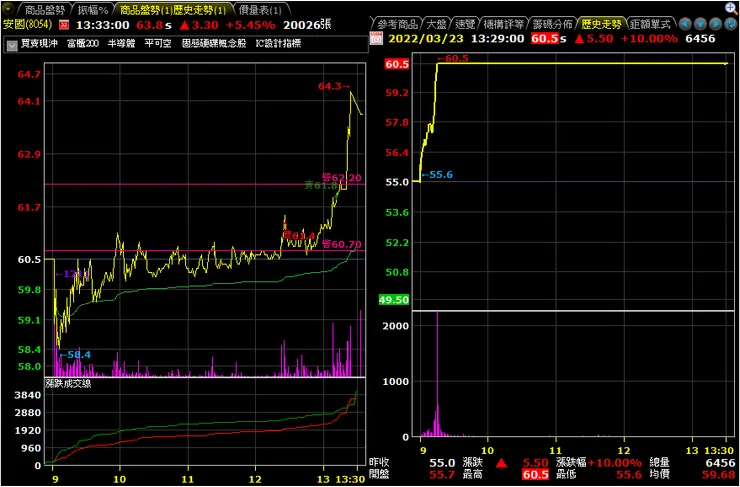Click the 64.7 limit-up axis label on left chart
Viewport: 740px width, 487px height.
tap(29, 75)
